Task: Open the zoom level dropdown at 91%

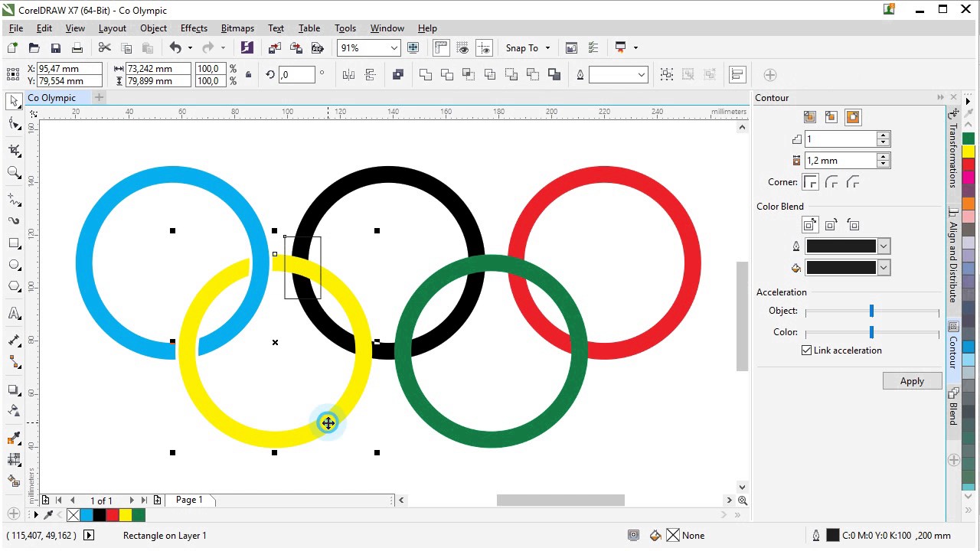Action: tap(394, 48)
